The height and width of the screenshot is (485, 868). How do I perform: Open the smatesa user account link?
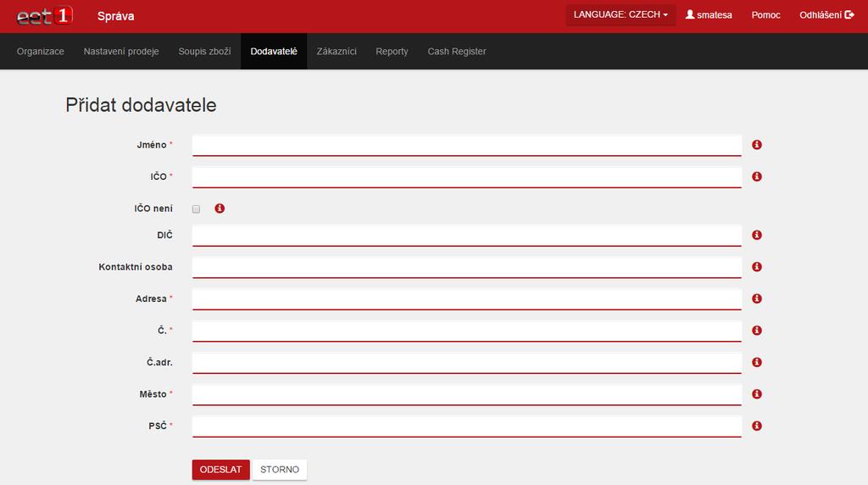(x=709, y=15)
